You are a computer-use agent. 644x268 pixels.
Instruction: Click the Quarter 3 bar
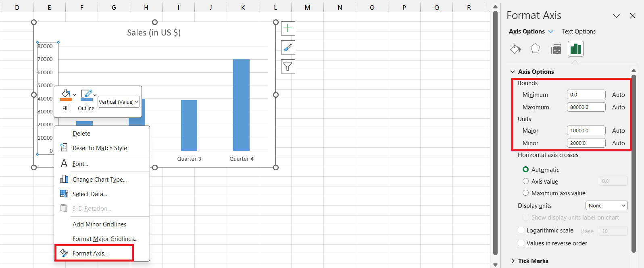189,126
